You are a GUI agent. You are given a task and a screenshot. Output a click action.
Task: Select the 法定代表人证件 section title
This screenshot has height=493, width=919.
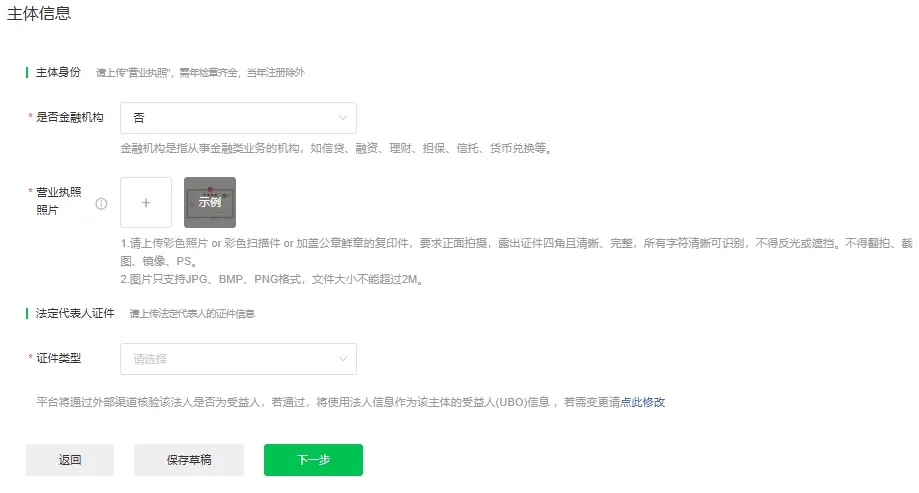[x=75, y=313]
